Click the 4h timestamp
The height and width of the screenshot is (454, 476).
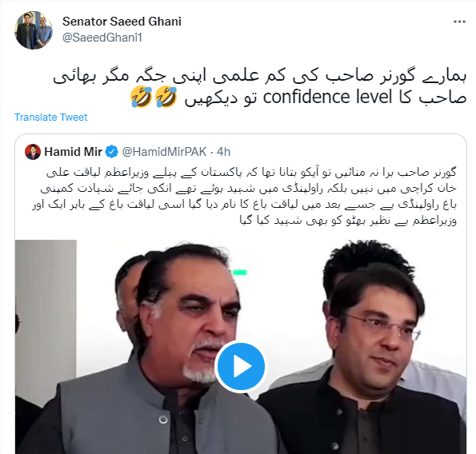point(224,152)
